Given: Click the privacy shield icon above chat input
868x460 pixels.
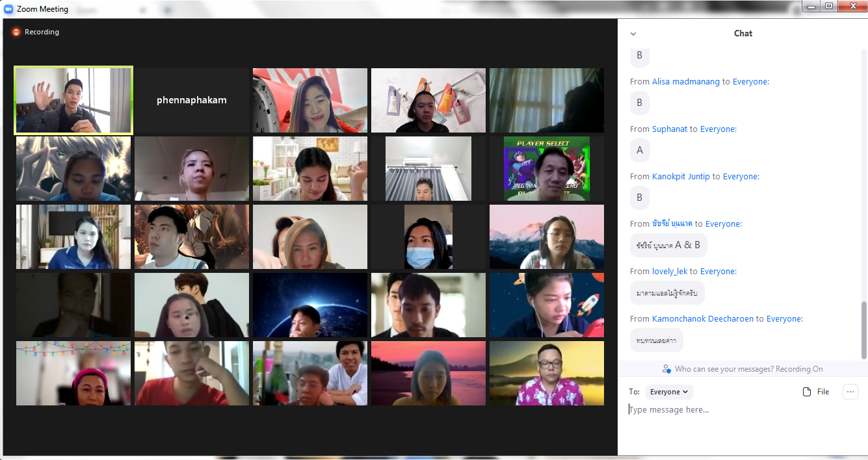Looking at the screenshot, I should coord(666,369).
